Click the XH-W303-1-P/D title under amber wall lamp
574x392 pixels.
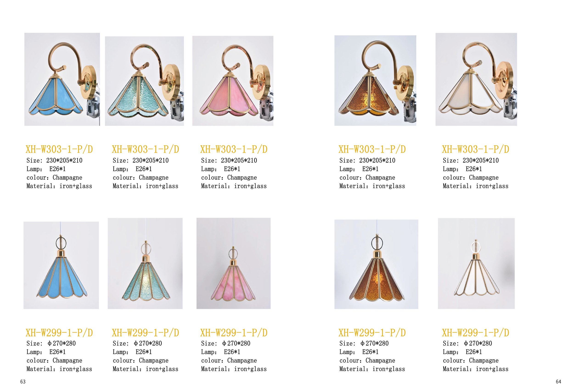372,149
